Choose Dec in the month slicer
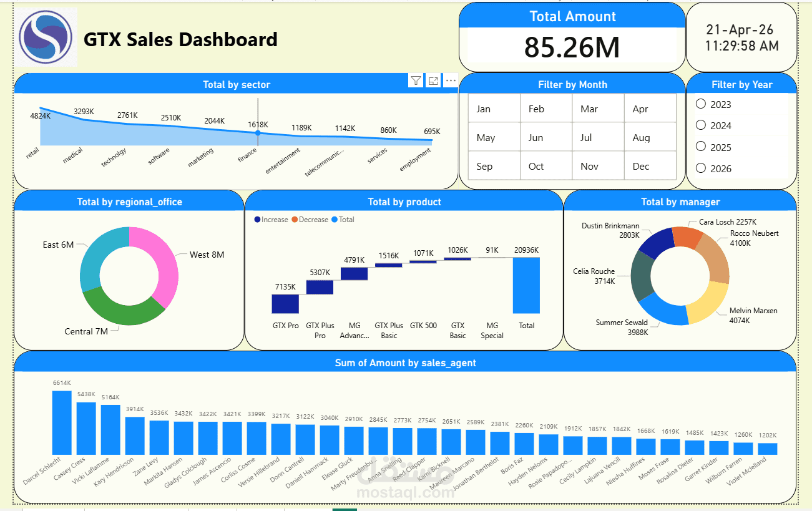812x511 pixels. click(650, 166)
